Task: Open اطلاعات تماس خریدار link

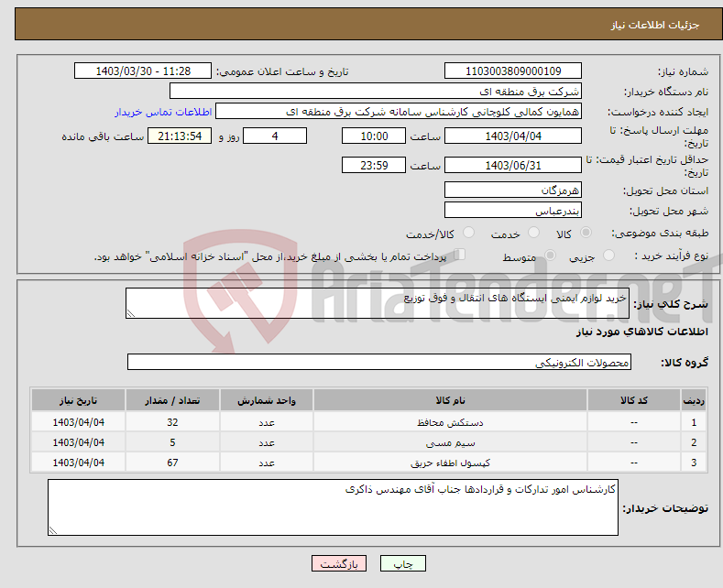Action: [163, 112]
